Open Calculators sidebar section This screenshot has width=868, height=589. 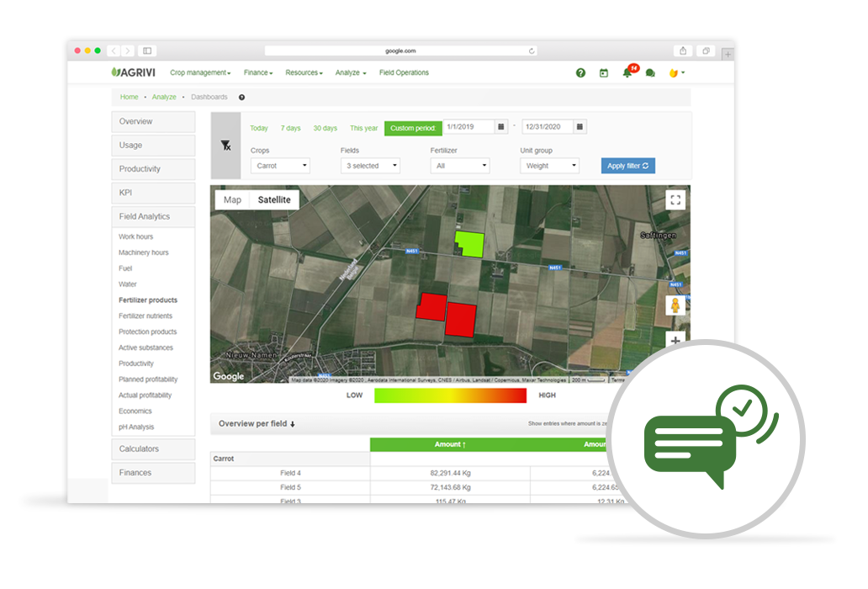coord(153,449)
